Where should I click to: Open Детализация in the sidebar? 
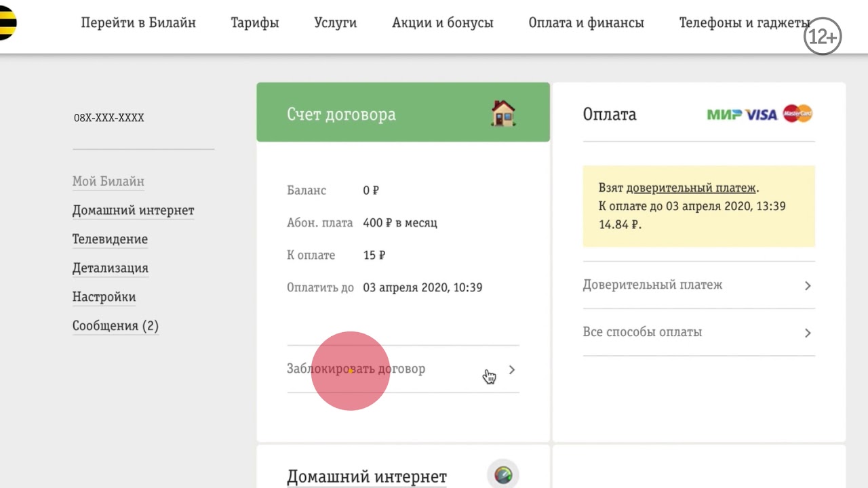[111, 268]
